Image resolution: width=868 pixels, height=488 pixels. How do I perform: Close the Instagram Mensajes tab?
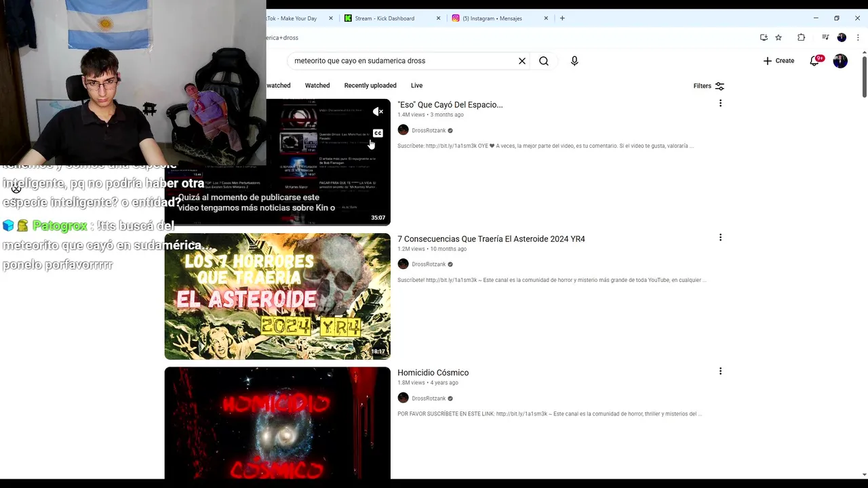pyautogui.click(x=546, y=18)
